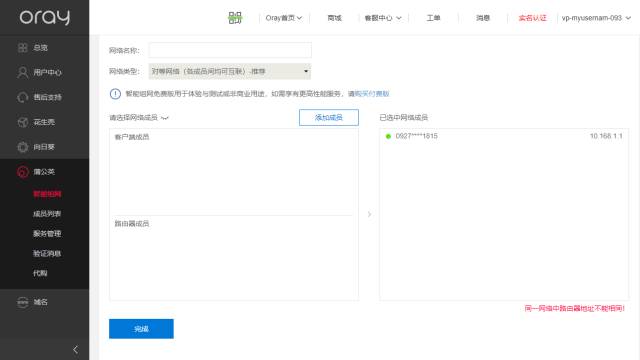Open the QR code icon
The width and height of the screenshot is (640, 360).
coord(235,18)
